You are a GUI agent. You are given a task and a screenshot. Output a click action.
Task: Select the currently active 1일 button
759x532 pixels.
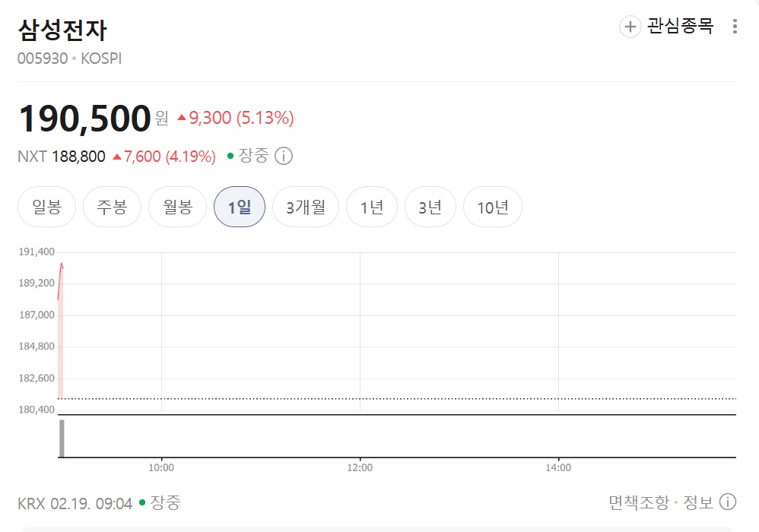[239, 206]
